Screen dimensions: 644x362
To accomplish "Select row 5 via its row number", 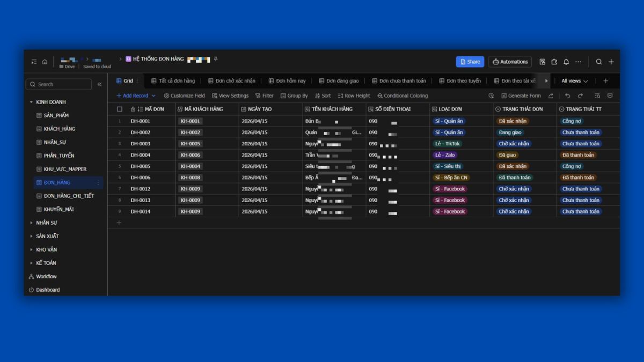I will 120,166.
